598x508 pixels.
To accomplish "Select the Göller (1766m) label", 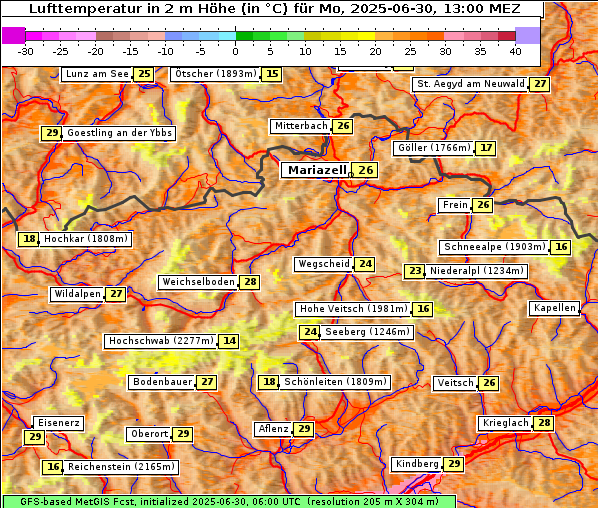I will [x=434, y=148].
